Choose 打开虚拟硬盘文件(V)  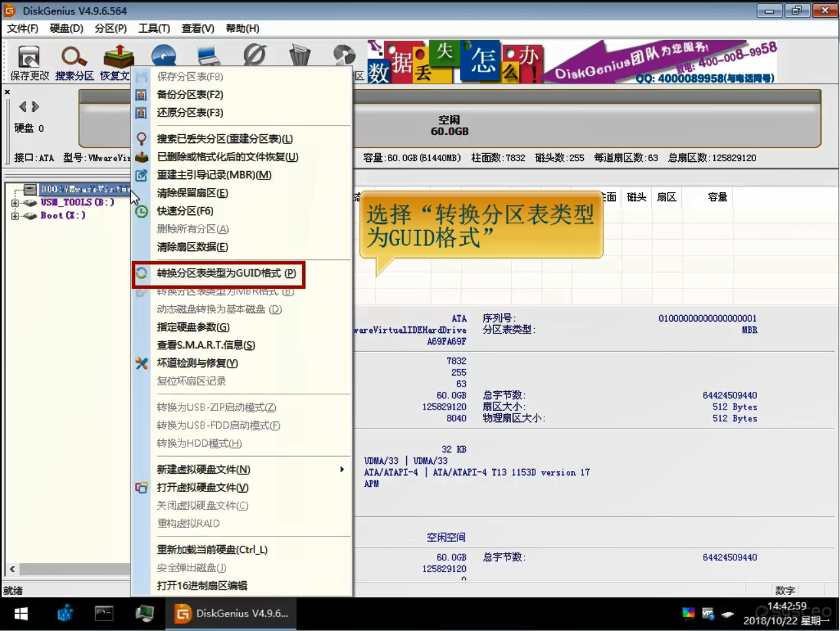242,488
